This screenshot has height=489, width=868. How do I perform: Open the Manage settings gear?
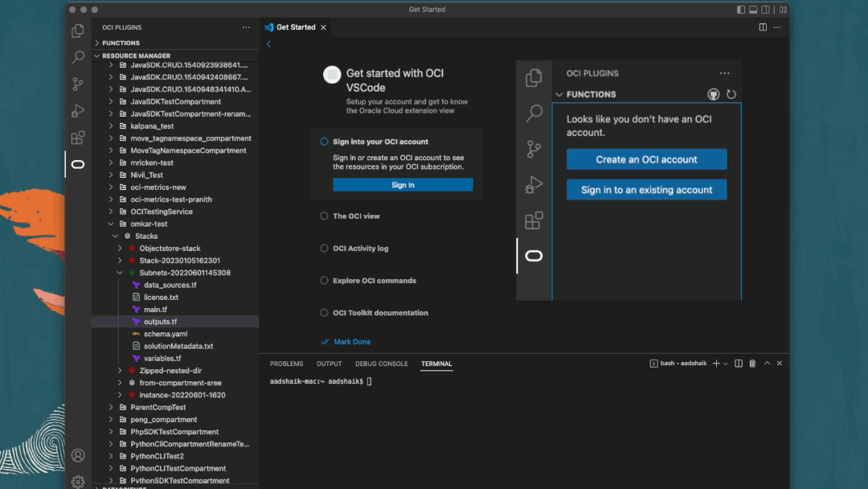[77, 480]
